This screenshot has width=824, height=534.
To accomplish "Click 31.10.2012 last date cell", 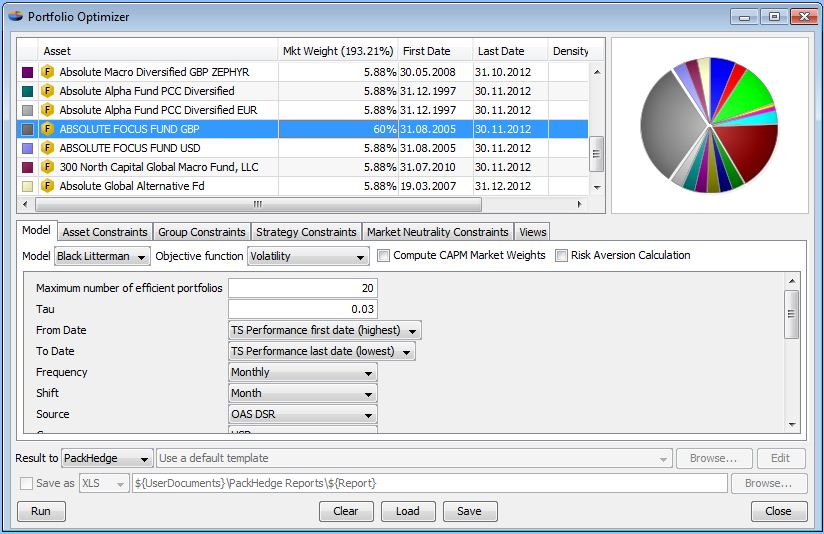I will (510, 72).
